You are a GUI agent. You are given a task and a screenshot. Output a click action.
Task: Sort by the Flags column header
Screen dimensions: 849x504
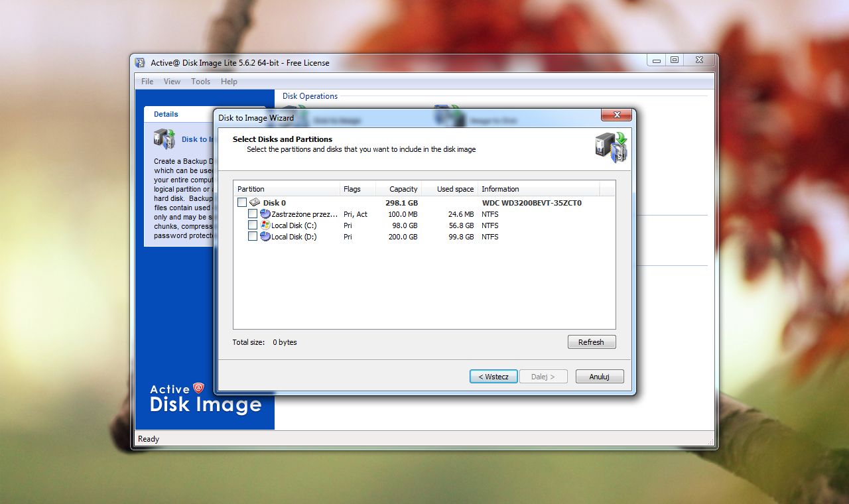(358, 189)
